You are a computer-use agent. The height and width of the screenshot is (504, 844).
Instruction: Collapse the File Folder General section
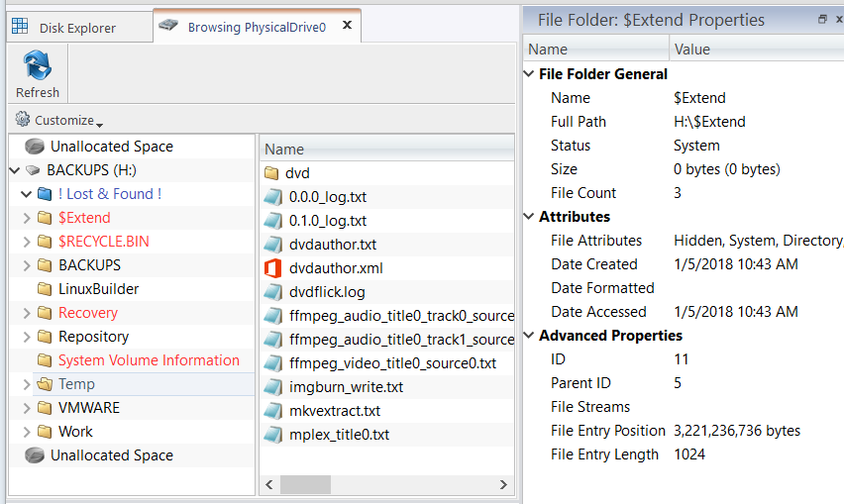(529, 74)
